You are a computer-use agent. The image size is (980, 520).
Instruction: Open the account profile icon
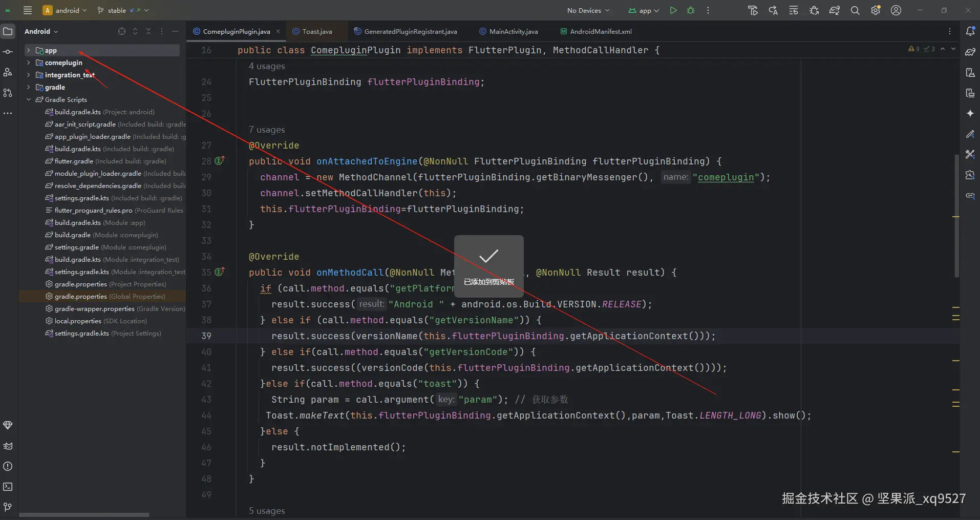click(896, 10)
